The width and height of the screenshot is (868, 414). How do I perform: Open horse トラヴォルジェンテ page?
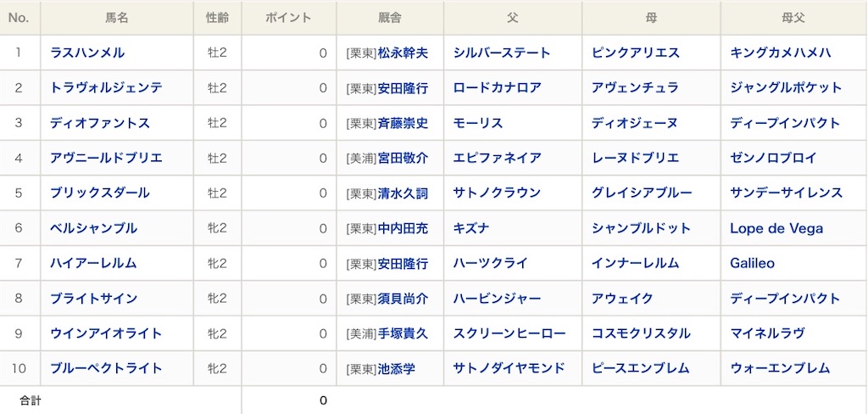tap(106, 87)
